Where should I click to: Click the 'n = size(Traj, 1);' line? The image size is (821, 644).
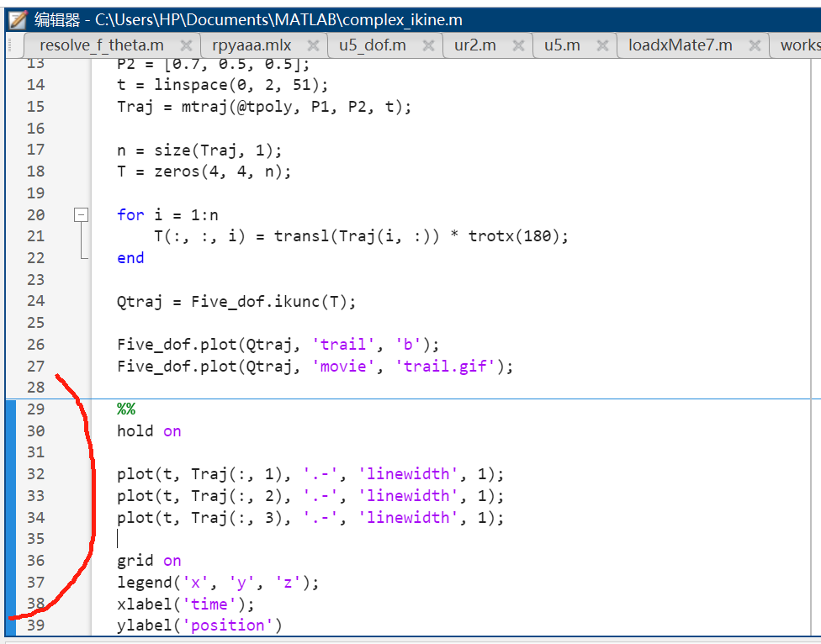click(x=199, y=150)
